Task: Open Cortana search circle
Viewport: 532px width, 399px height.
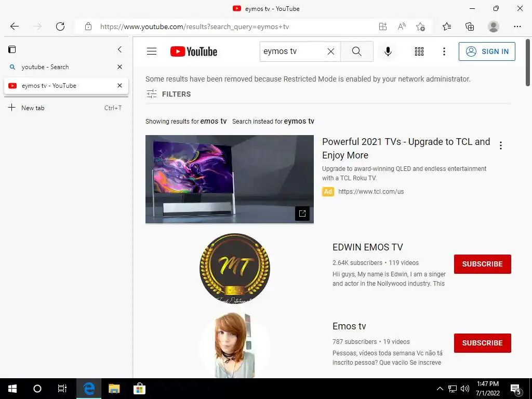Action: pyautogui.click(x=37, y=389)
